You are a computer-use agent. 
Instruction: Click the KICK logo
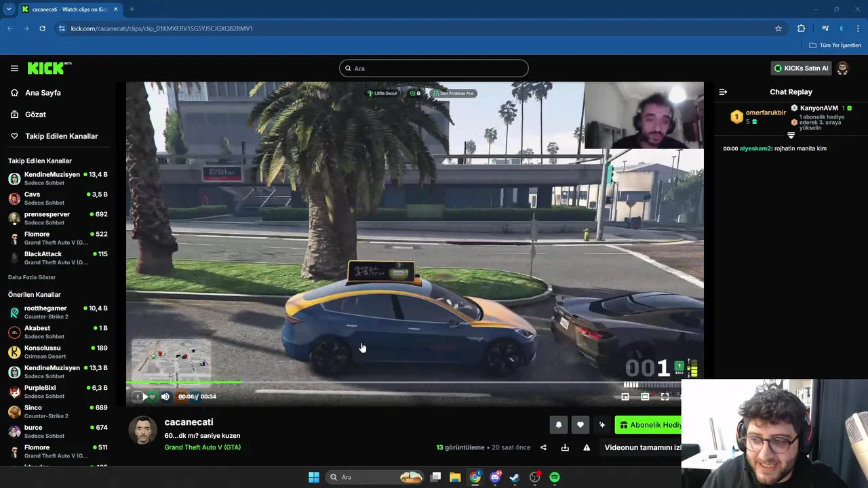(x=49, y=68)
